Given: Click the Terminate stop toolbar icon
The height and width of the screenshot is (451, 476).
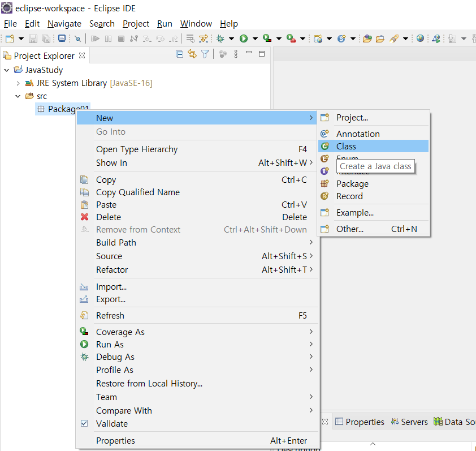Looking at the screenshot, I should point(121,38).
